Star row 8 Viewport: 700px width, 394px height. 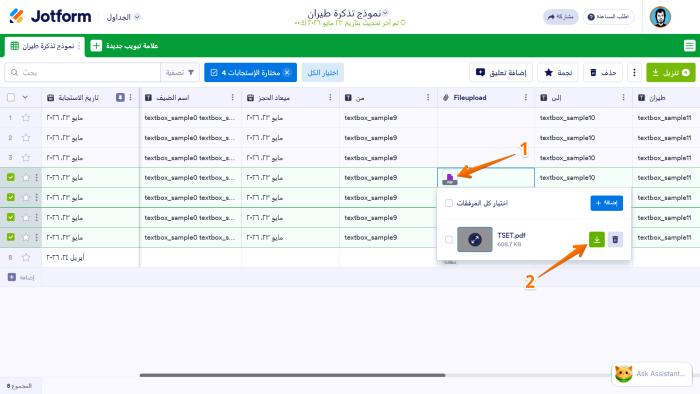click(x=26, y=257)
